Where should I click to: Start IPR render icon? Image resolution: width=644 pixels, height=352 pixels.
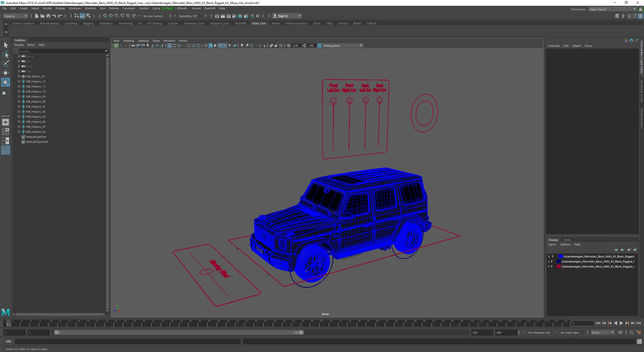(x=228, y=16)
